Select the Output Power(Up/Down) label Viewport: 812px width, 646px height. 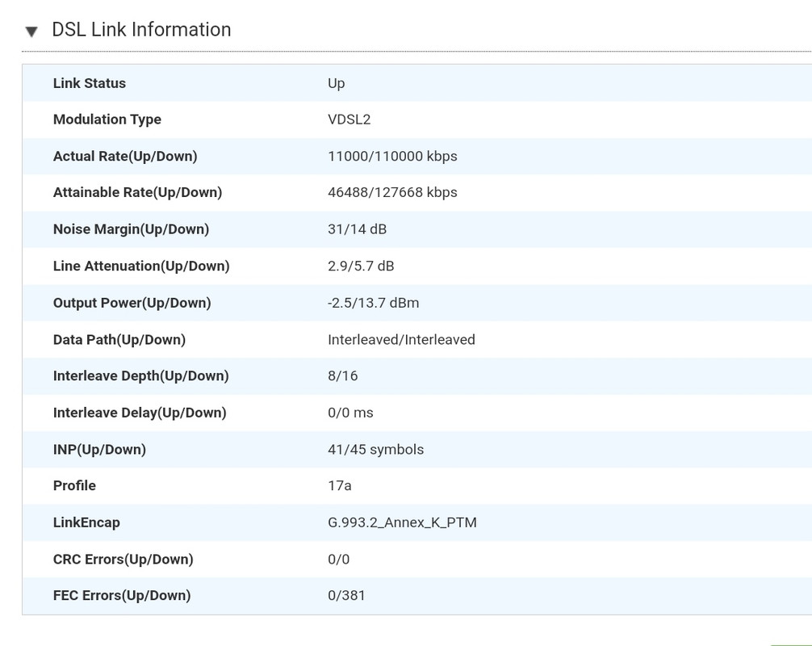coord(132,303)
